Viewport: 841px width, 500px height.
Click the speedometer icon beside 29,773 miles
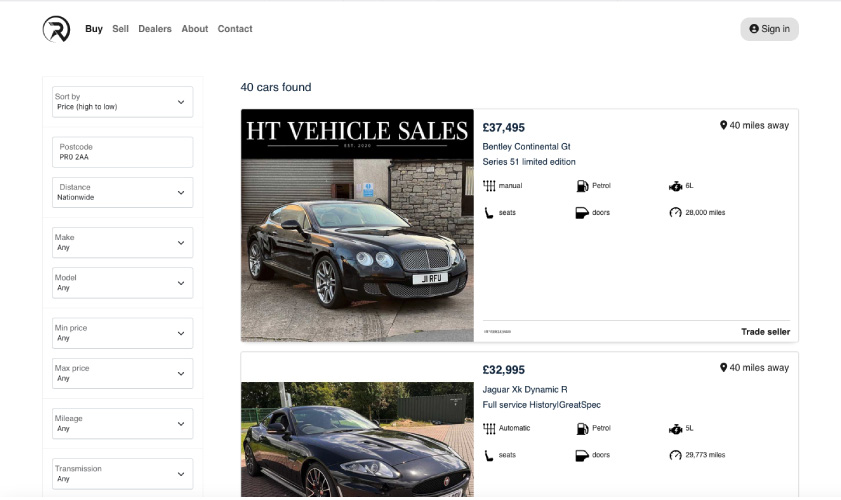pyautogui.click(x=675, y=455)
